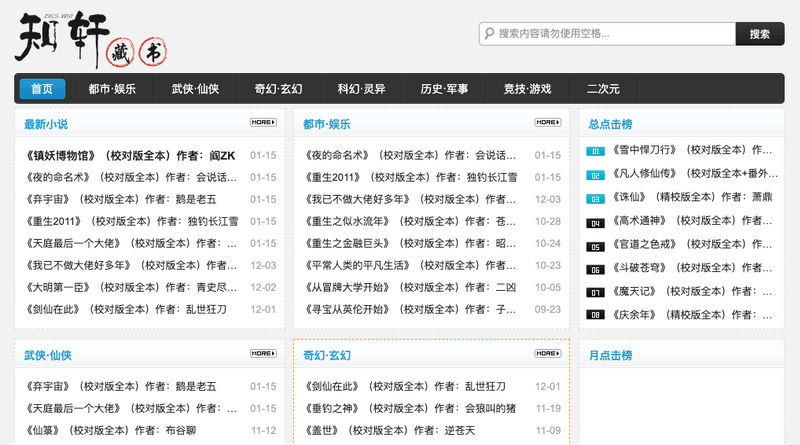Open 《天庭最后一个大佬》 in 武侠·仙侠 list
This screenshot has height=445, width=800.
click(x=131, y=408)
